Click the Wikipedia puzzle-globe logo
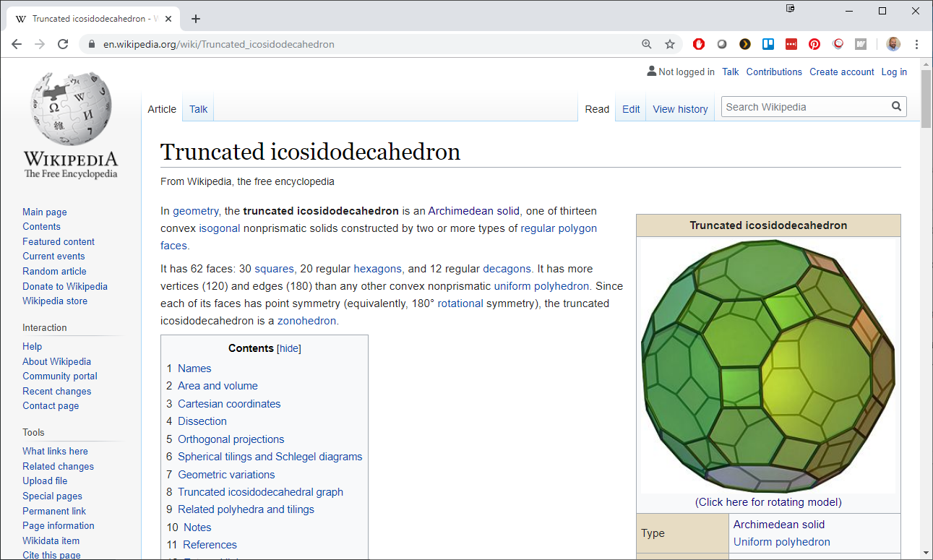This screenshot has width=933, height=560. click(x=70, y=107)
